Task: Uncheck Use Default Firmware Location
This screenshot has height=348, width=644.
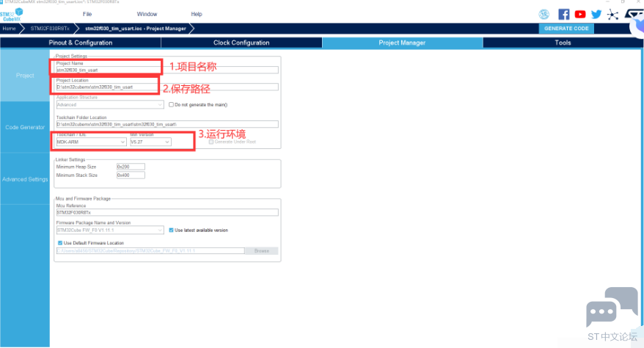Action: 60,243
